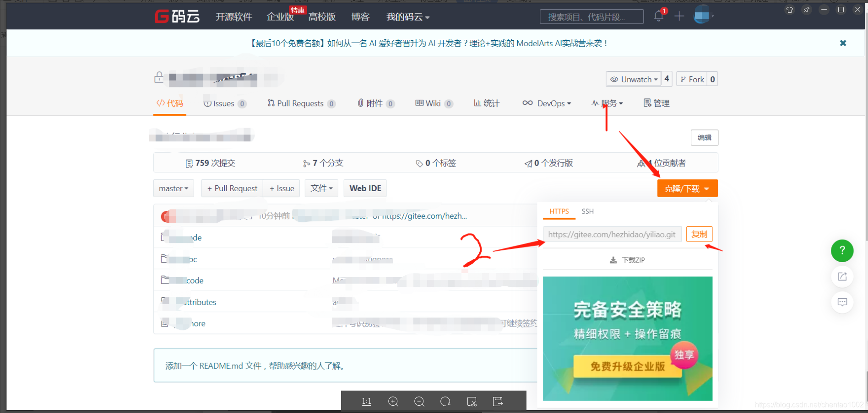Click the save icon in viewer toolbar

[498, 402]
